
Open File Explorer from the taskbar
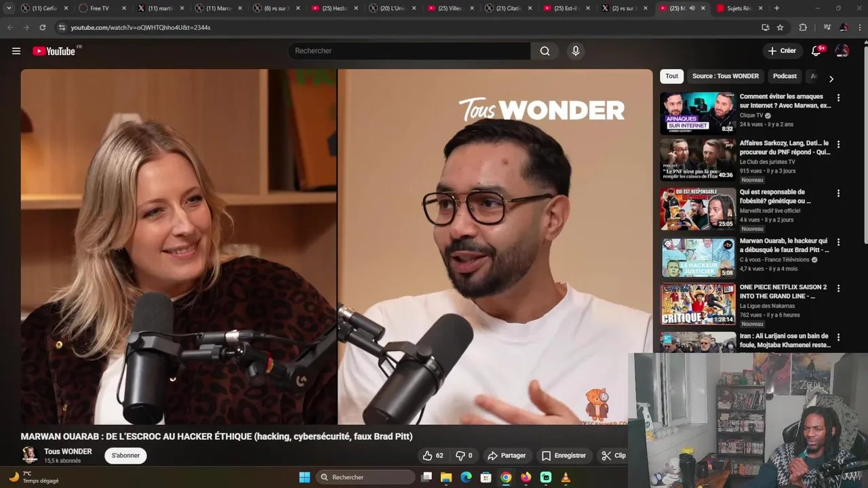446,477
